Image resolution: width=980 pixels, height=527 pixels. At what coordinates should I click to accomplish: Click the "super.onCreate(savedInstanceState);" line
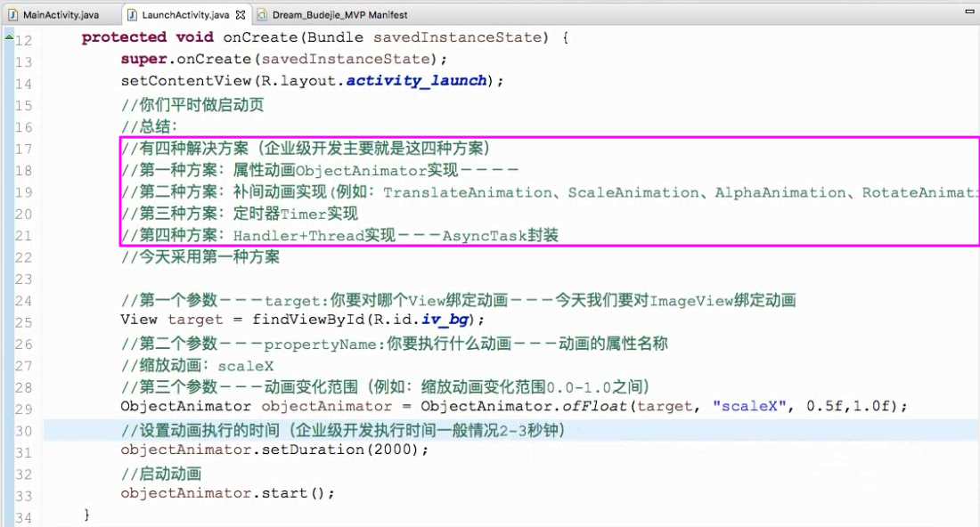(283, 60)
